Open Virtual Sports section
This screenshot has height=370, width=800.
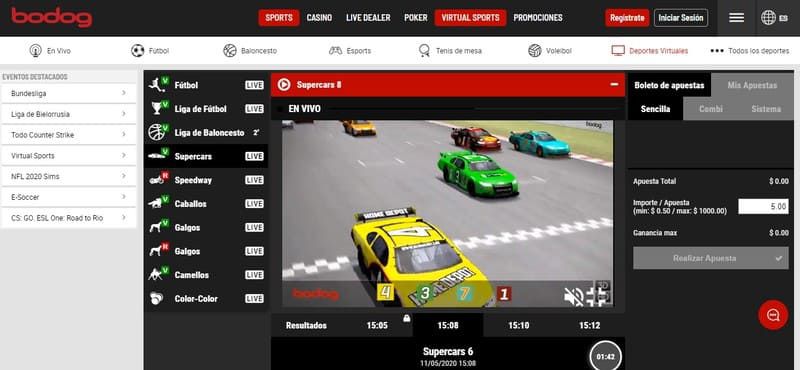470,18
